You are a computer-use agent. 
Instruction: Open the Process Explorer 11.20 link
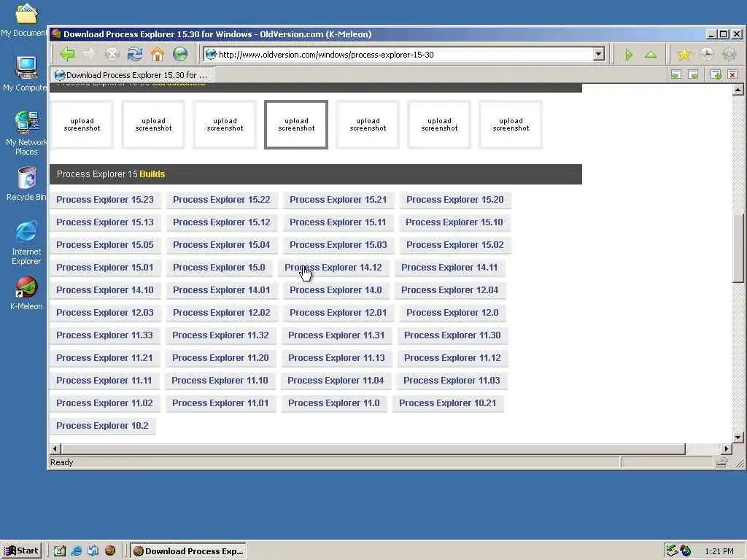pos(220,357)
